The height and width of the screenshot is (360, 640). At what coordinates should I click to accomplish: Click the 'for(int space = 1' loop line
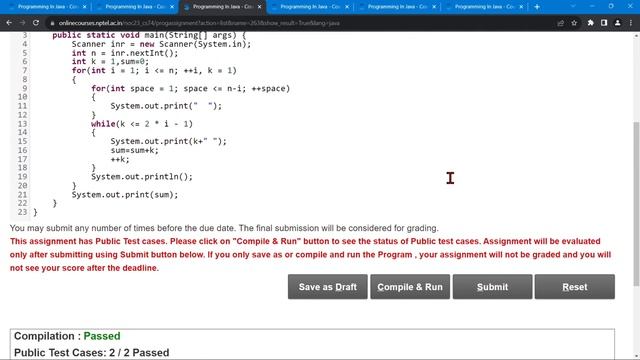(190, 89)
